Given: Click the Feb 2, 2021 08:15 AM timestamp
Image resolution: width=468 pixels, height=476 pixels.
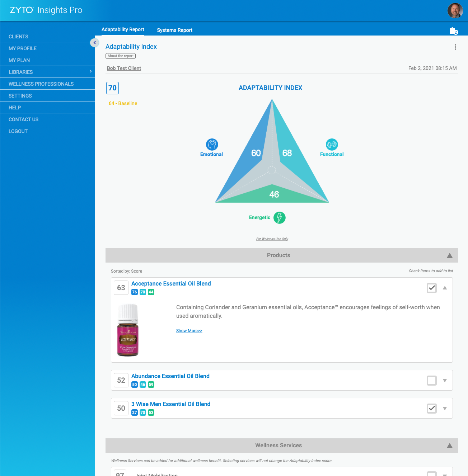Looking at the screenshot, I should [x=432, y=68].
